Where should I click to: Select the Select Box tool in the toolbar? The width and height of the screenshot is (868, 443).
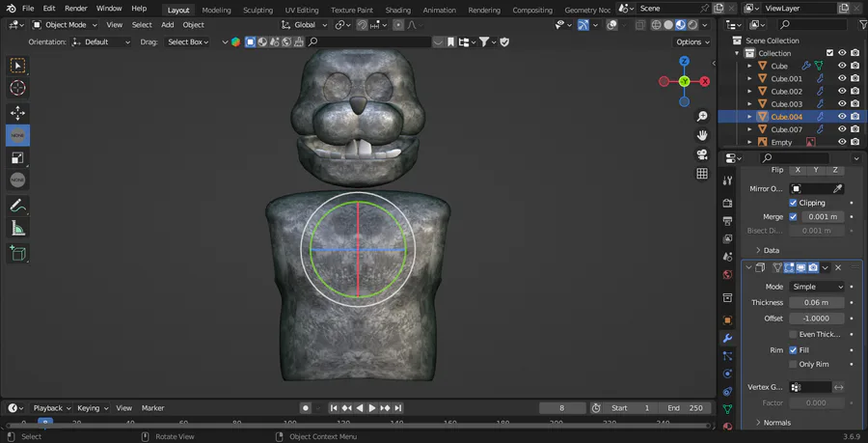coord(17,66)
